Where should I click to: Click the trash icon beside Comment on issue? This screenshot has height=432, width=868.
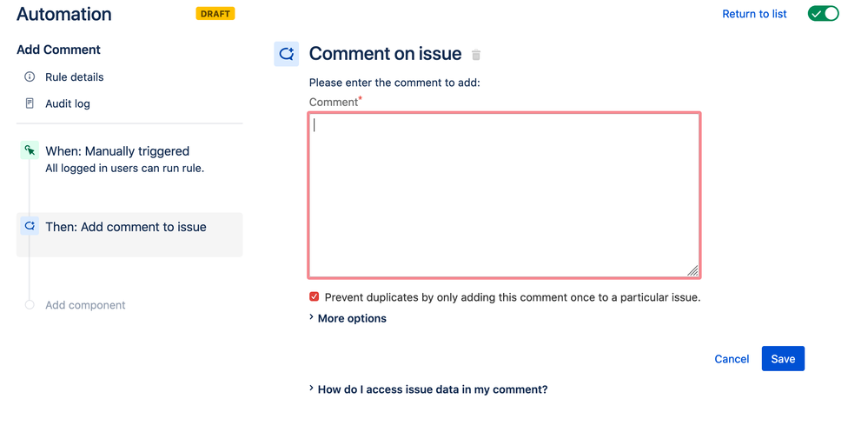[476, 55]
